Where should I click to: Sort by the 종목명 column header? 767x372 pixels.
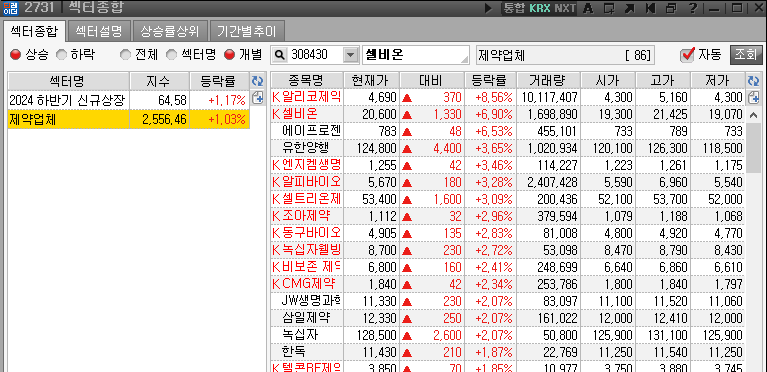point(307,81)
